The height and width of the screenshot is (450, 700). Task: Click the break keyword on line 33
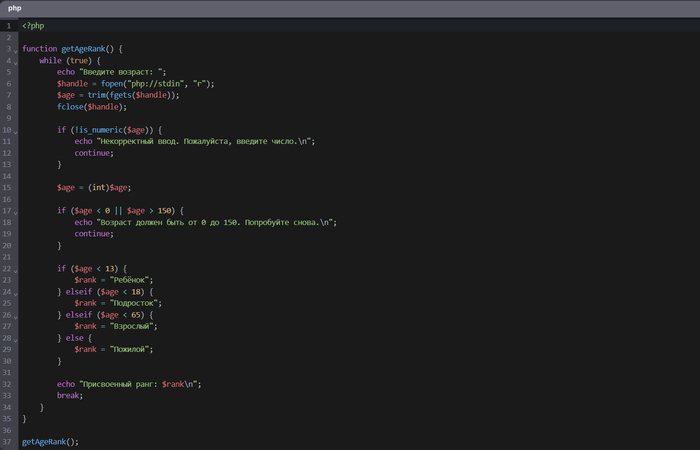(69, 395)
